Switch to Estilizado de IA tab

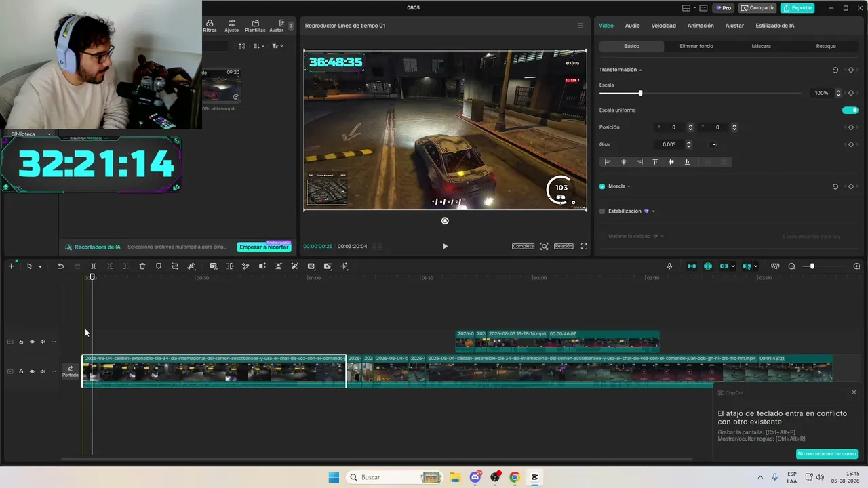775,26
